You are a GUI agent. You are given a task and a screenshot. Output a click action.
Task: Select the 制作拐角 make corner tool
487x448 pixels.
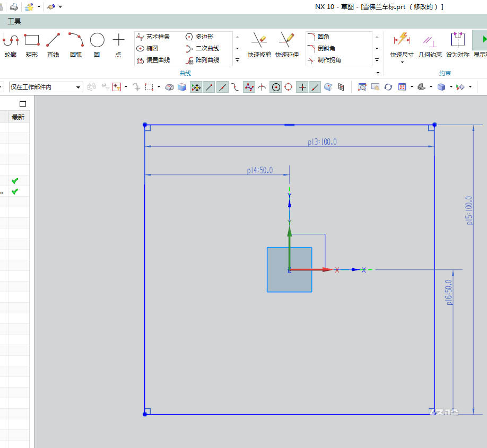(324, 60)
